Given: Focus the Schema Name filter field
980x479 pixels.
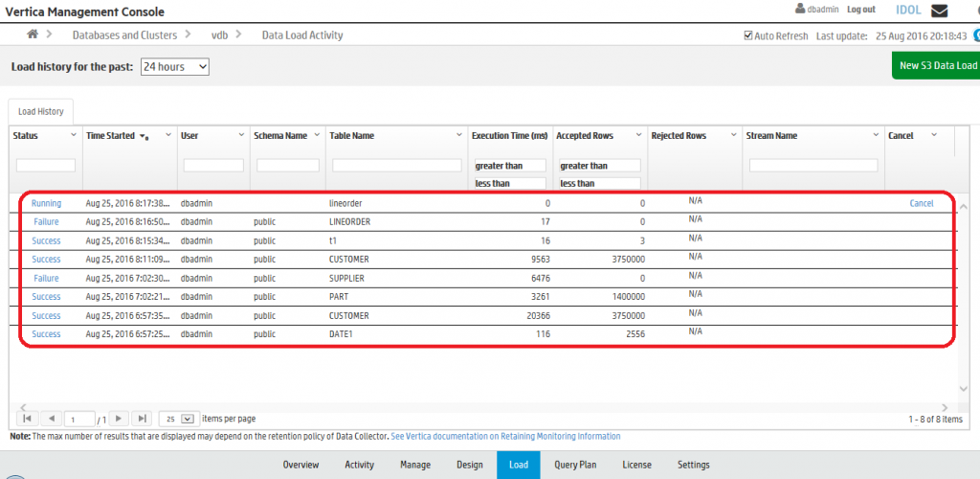Looking at the screenshot, I should point(288,166).
